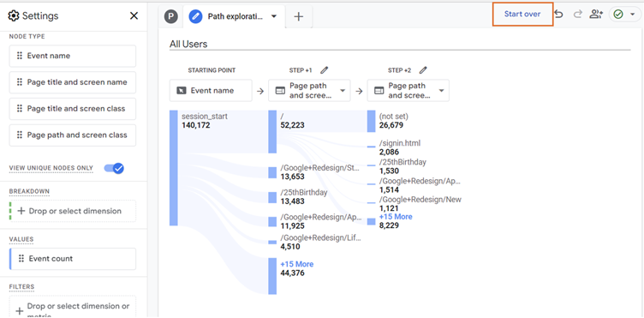Open Step +1 Page path dropdown
The image size is (644, 318).
[309, 90]
